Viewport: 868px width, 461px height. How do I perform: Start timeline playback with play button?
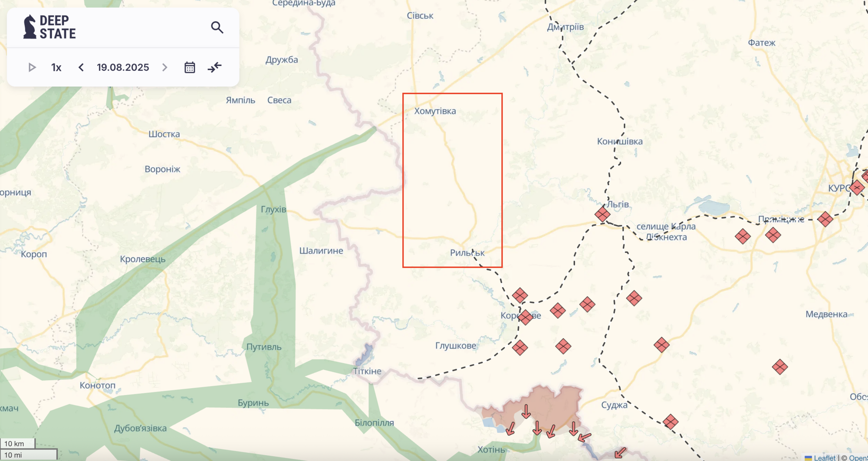click(x=32, y=67)
